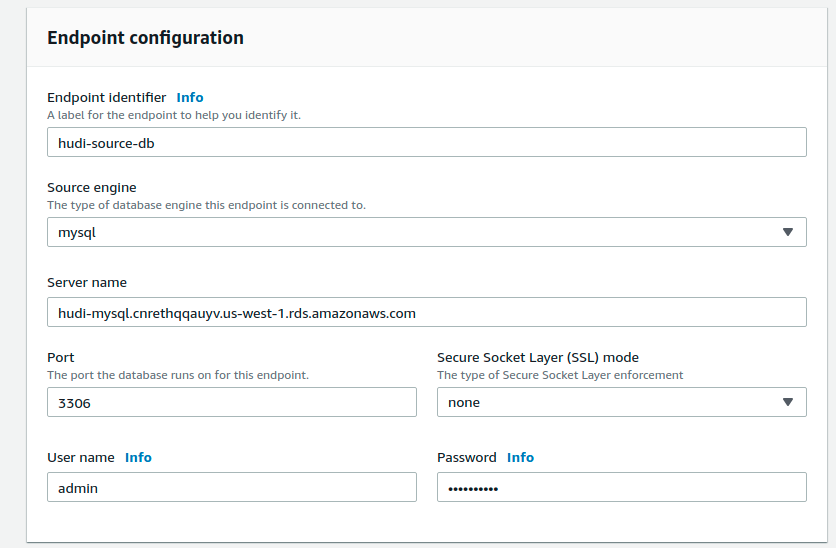Click the Source engine label

tap(91, 187)
